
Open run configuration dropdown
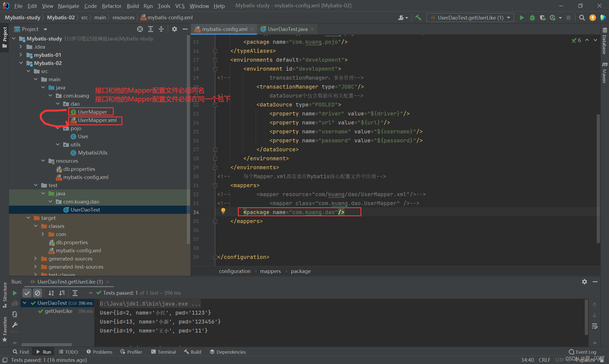(470, 18)
